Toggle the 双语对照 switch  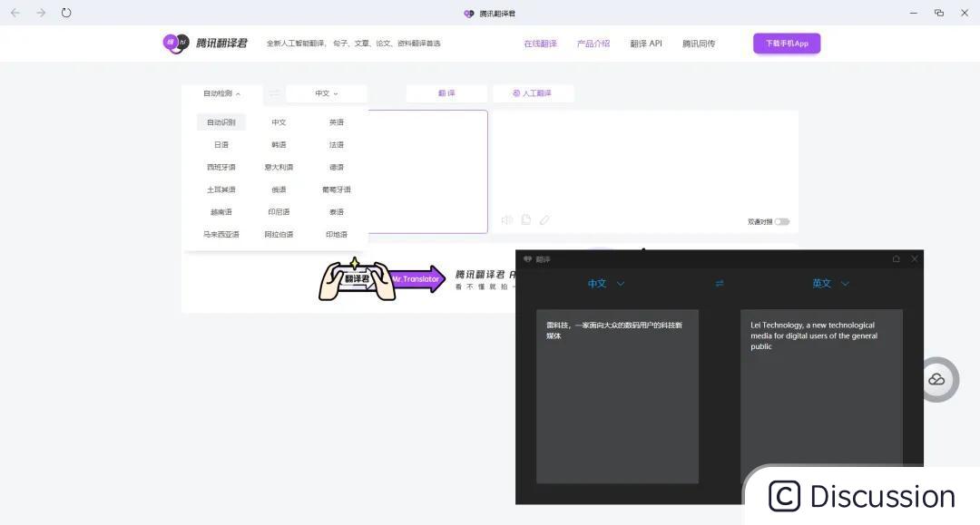[x=782, y=221]
